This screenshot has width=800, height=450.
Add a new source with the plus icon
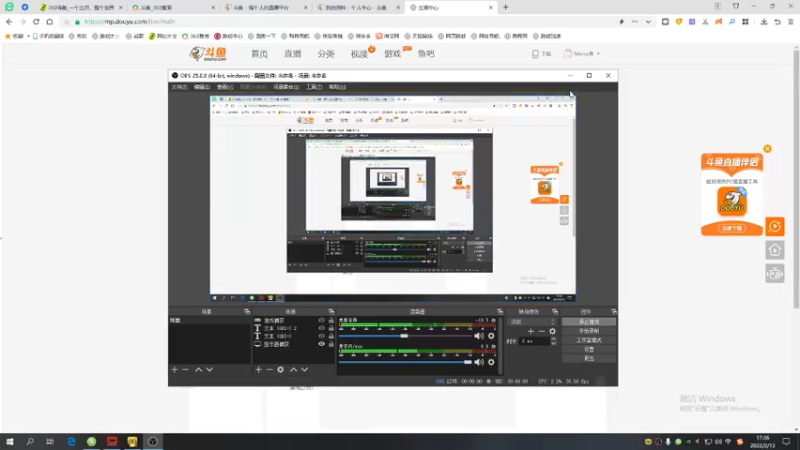pyautogui.click(x=258, y=369)
